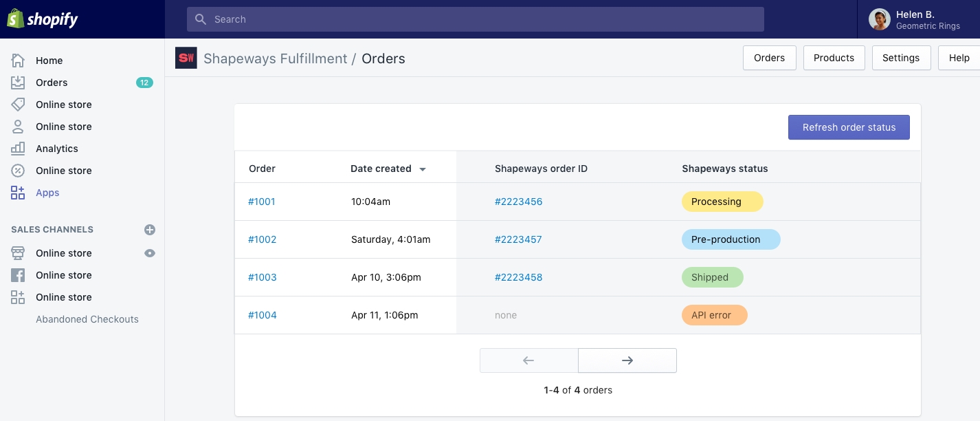
Task: Click the yellow Processing status badge
Action: click(722, 202)
